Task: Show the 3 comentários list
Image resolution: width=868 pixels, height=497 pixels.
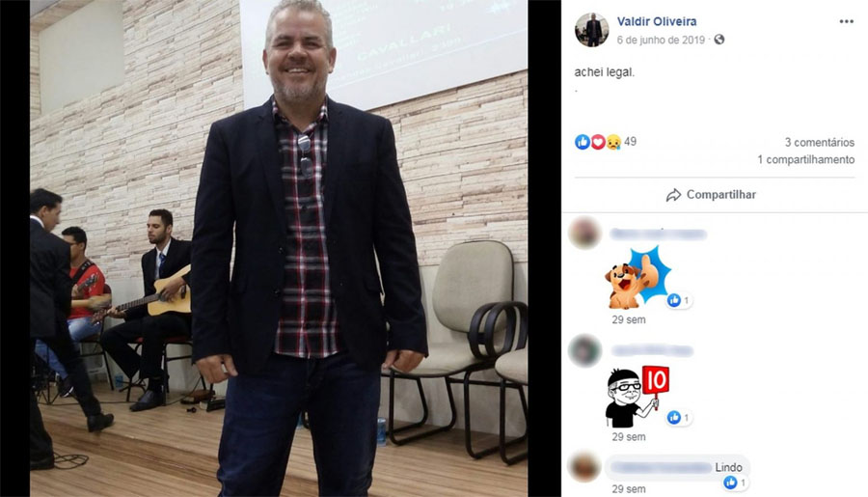Action: 819,143
